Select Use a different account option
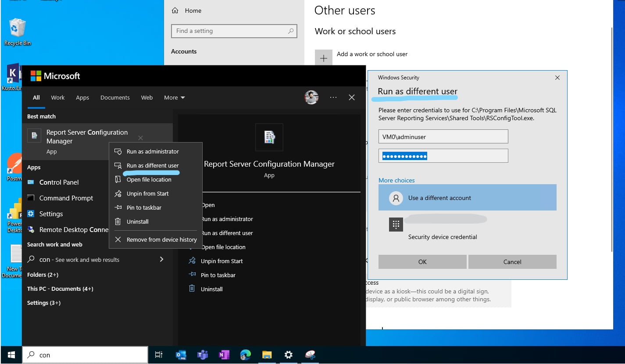 [467, 198]
